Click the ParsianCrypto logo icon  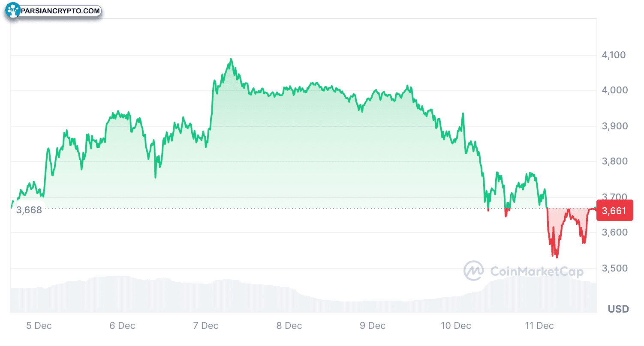point(14,11)
